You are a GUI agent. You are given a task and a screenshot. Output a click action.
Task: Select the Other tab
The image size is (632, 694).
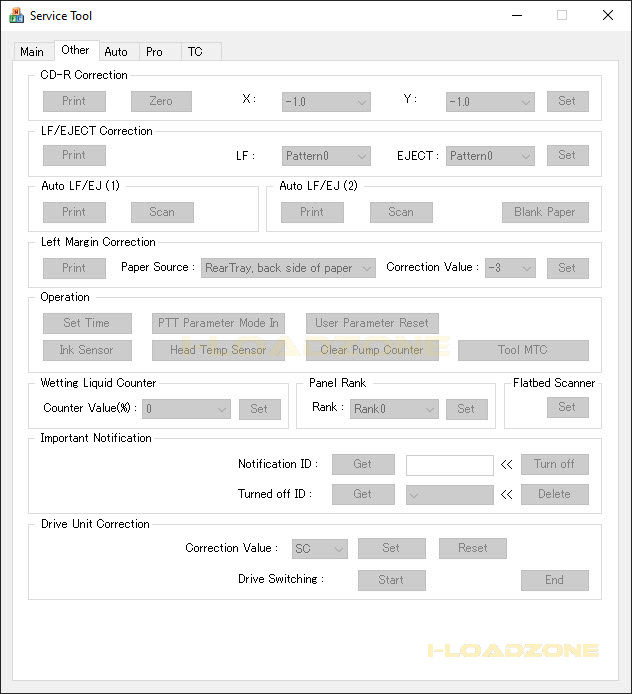coord(75,50)
